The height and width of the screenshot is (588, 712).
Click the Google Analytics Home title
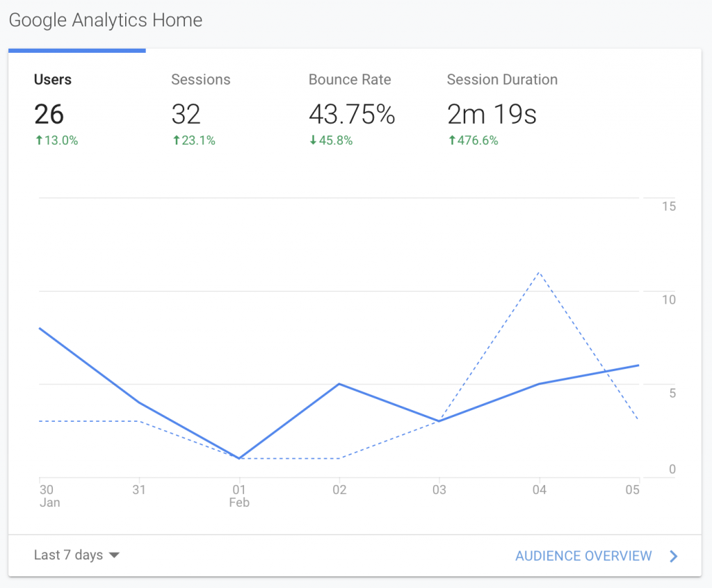(105, 20)
